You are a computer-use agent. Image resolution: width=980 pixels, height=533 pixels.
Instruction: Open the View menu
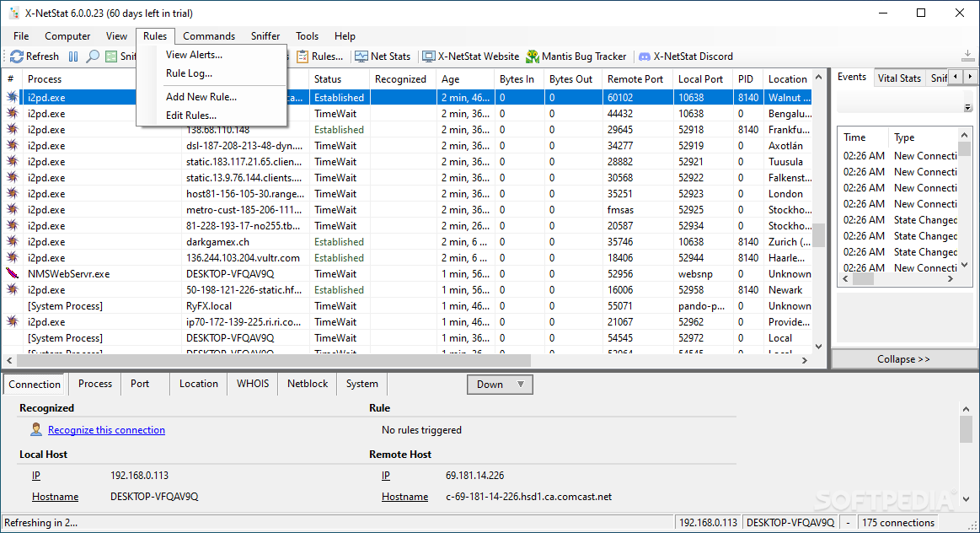pyautogui.click(x=116, y=36)
